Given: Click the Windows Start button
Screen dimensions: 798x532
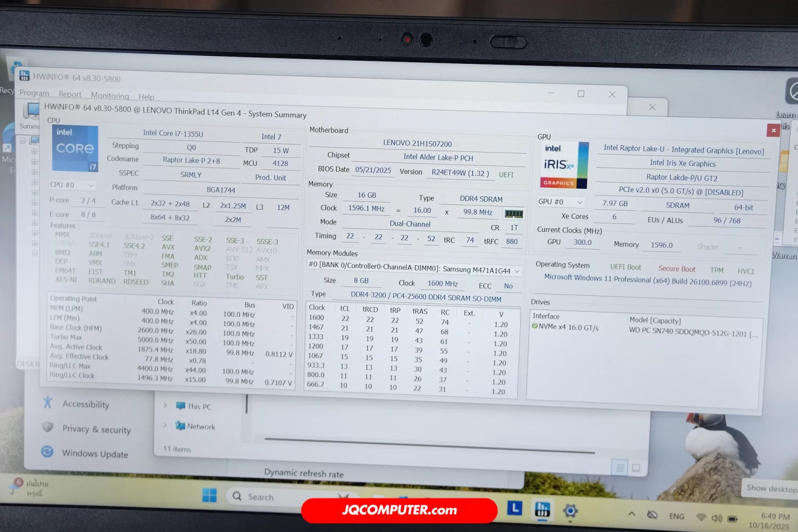Looking at the screenshot, I should click(x=210, y=496).
